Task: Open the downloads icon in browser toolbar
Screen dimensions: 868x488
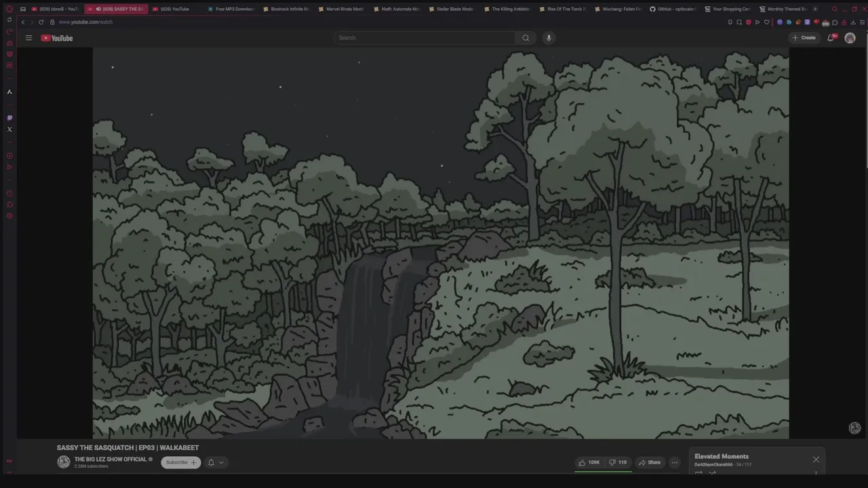Action: (x=853, y=22)
